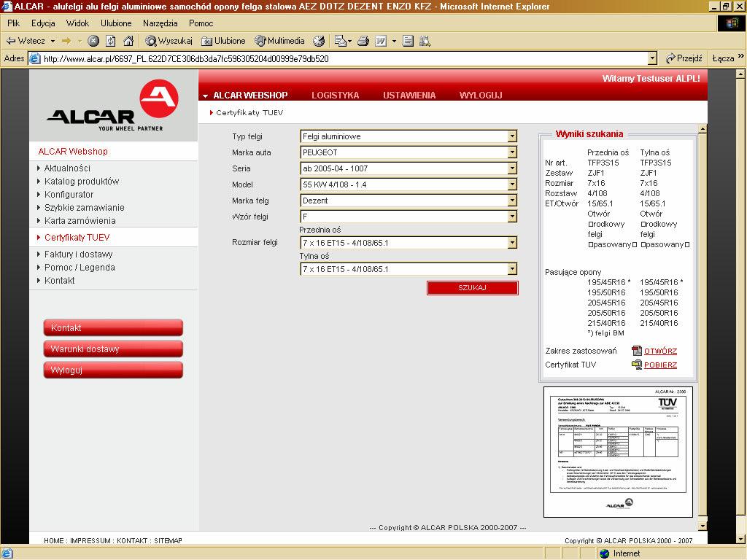Open the Narzędzia menu
Image resolution: width=747 pixels, height=560 pixels.
tap(160, 23)
